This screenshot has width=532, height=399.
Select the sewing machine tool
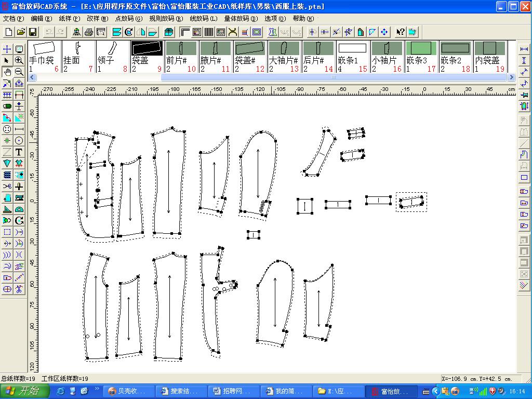click(19, 198)
